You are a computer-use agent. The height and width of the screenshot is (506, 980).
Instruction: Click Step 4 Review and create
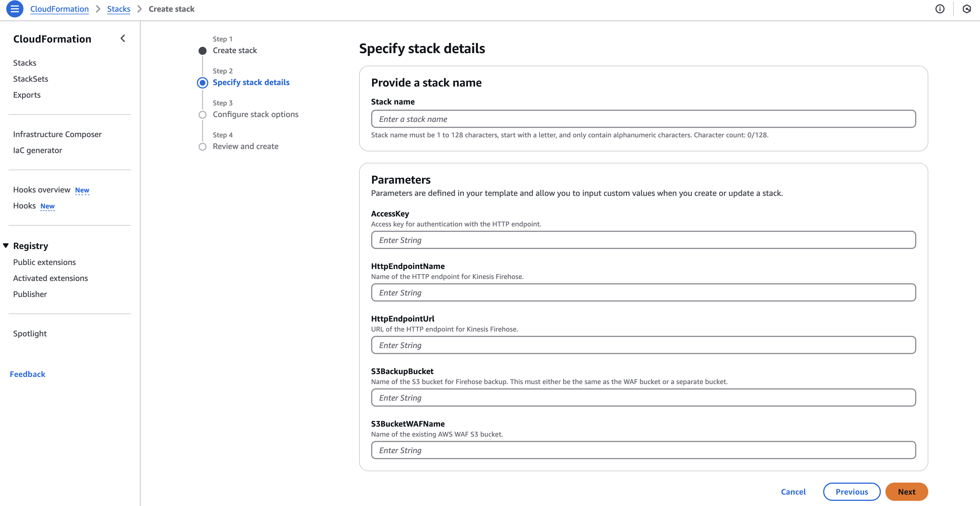[246, 146]
